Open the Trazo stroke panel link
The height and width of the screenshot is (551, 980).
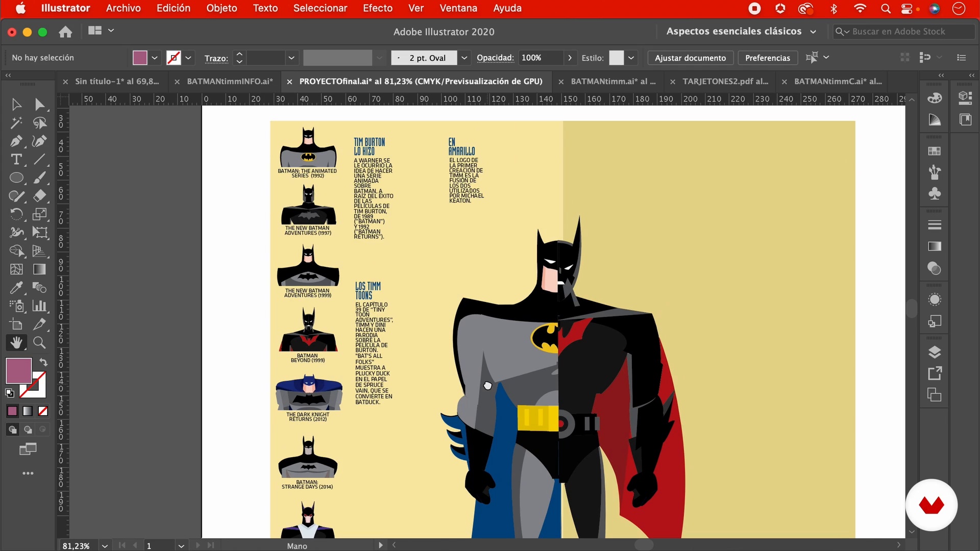[216, 58]
